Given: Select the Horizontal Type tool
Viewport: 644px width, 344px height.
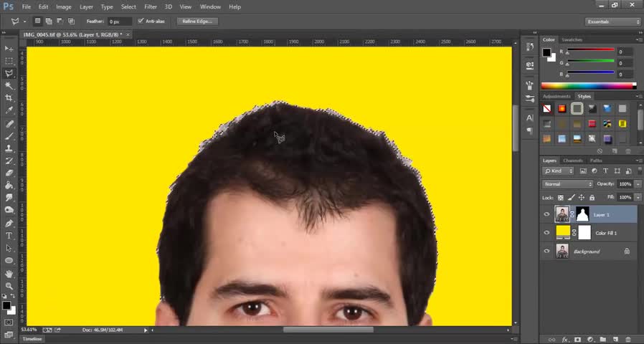Looking at the screenshot, I should [x=9, y=236].
